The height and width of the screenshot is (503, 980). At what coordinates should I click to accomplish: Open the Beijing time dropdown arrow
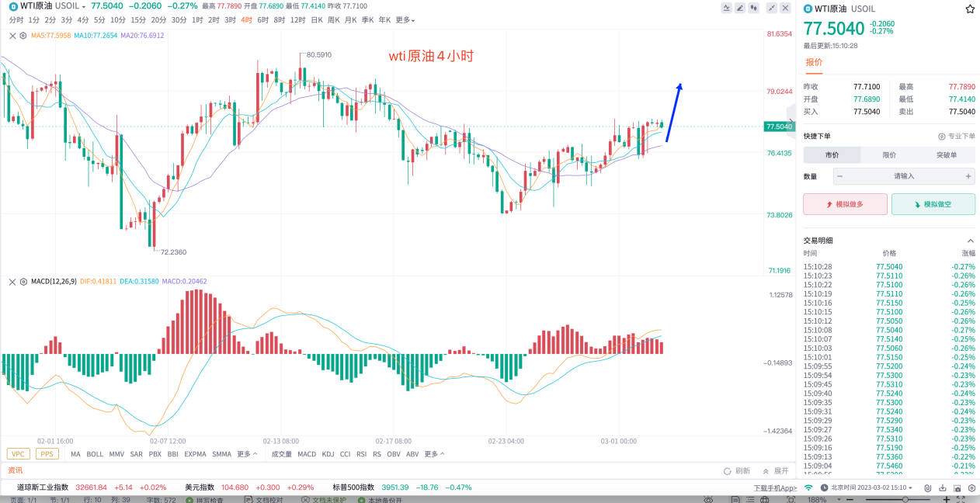click(912, 487)
